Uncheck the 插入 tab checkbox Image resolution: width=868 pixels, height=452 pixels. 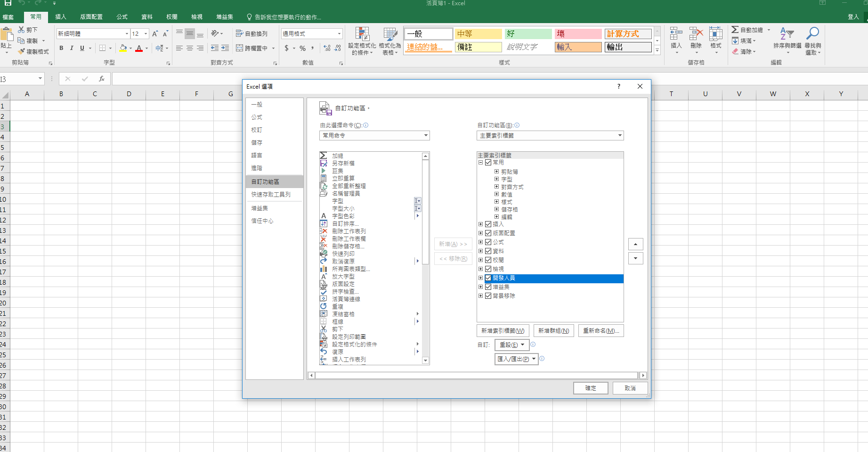(488, 224)
